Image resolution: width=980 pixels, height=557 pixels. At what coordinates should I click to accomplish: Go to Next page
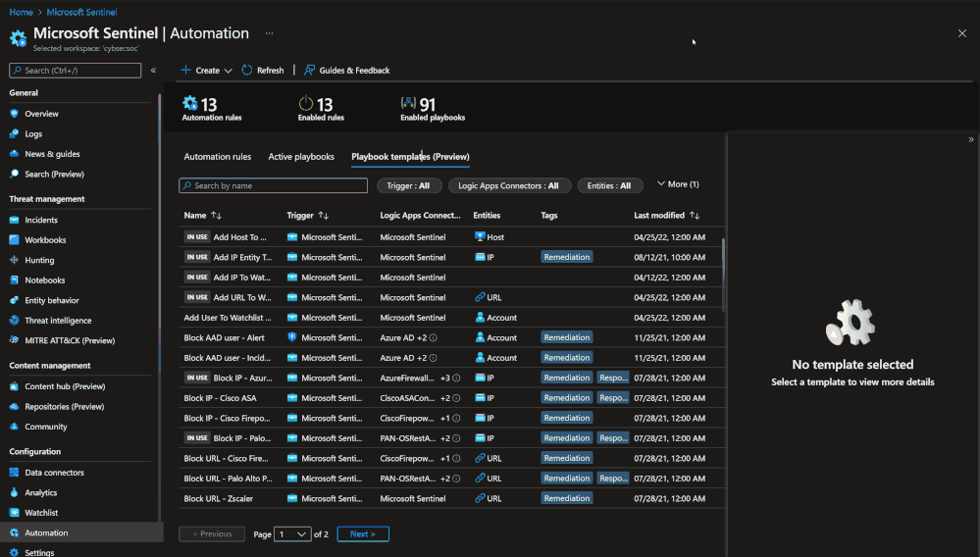(363, 533)
